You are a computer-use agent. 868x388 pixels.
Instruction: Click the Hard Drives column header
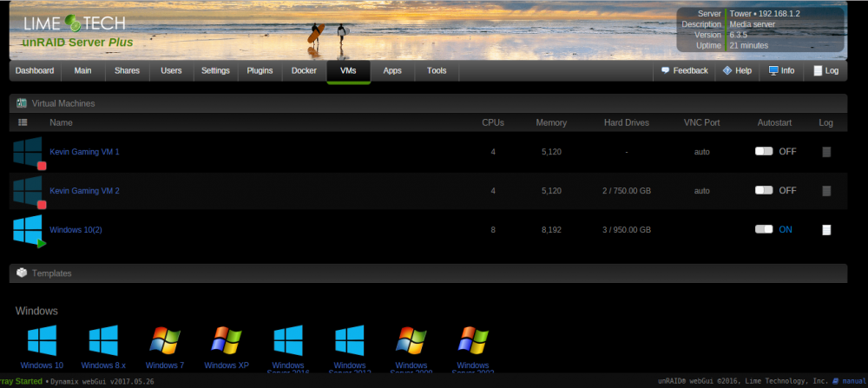(x=627, y=123)
